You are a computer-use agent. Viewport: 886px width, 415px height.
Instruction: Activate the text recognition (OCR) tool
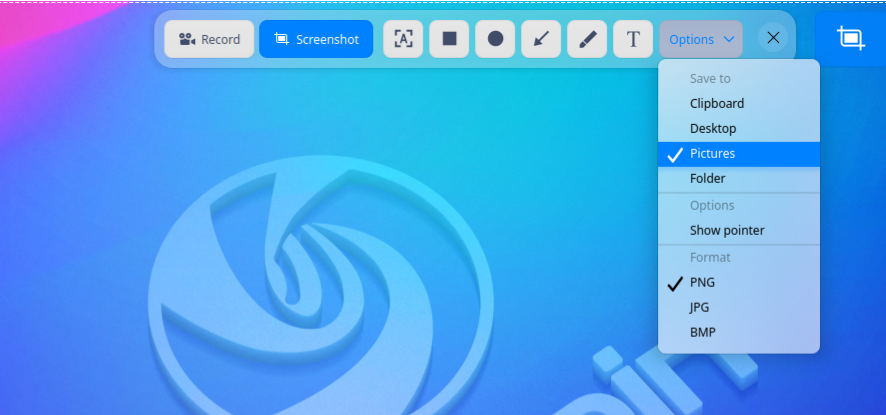[x=403, y=39]
